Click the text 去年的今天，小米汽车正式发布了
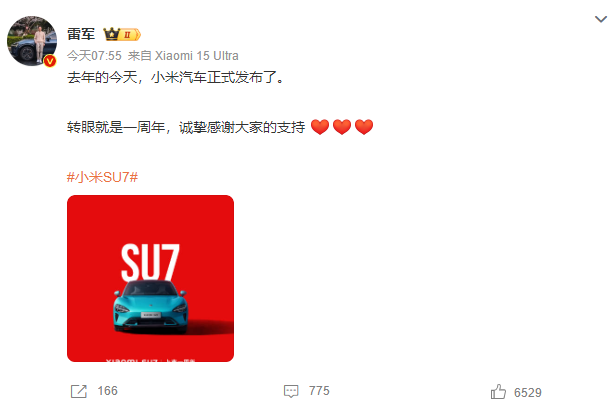 pos(176,77)
